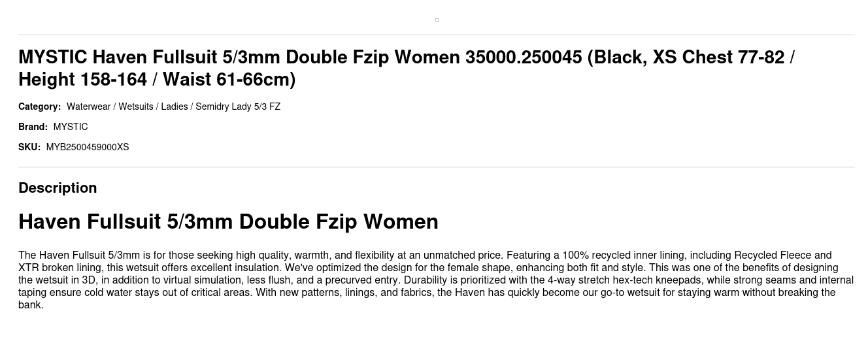Viewport: 868px width, 343px height.
Task: Select the MYSTIC brand value
Action: point(71,127)
